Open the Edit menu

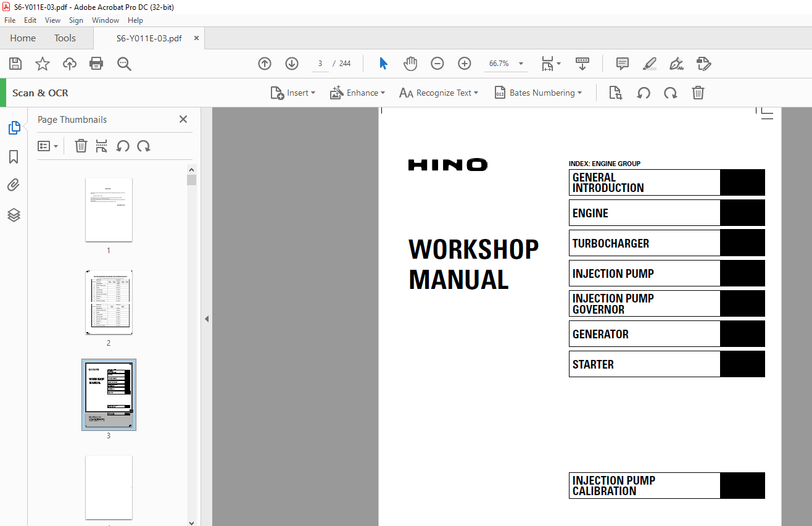(30, 20)
